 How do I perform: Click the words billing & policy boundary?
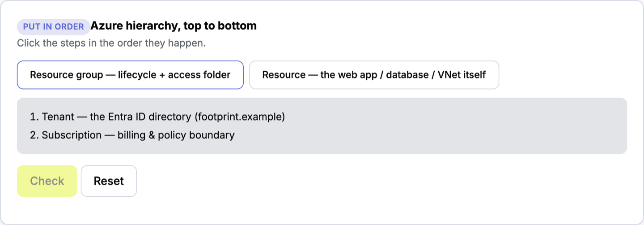pos(176,135)
